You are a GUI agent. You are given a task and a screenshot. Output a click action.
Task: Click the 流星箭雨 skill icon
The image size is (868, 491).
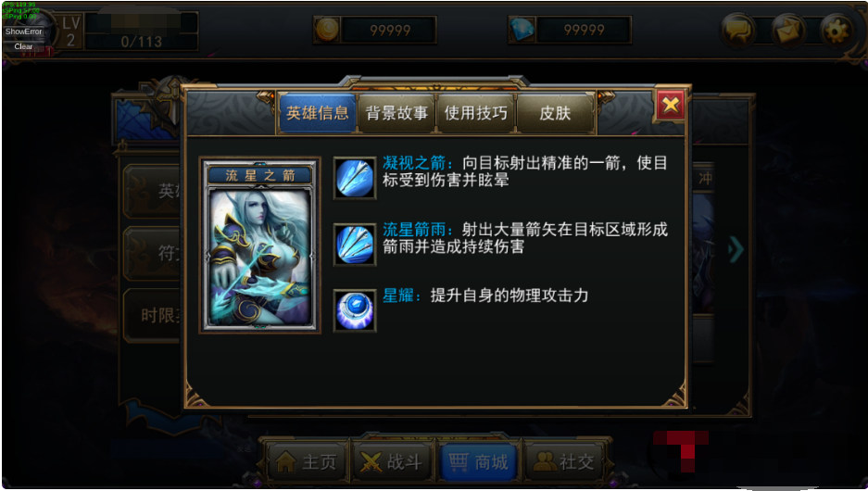coord(354,245)
